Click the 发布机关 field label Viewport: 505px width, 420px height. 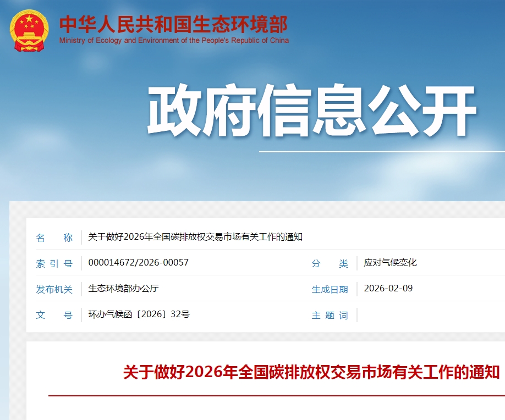click(x=54, y=289)
